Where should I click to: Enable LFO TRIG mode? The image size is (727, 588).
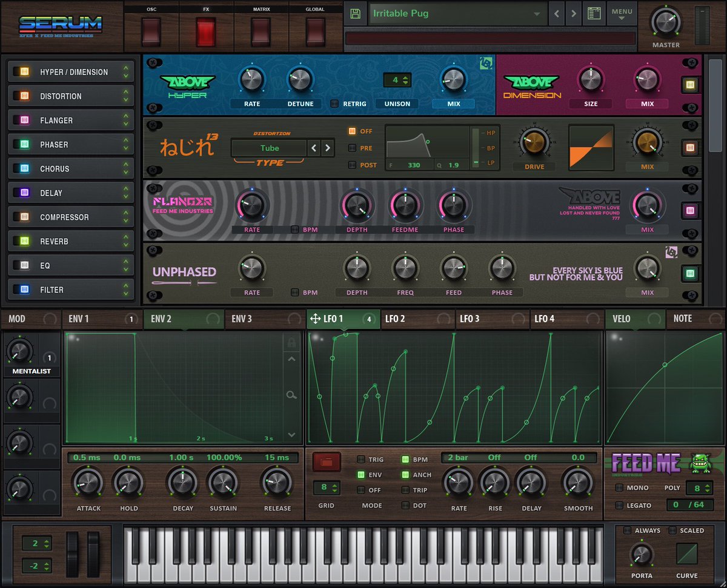pos(361,460)
